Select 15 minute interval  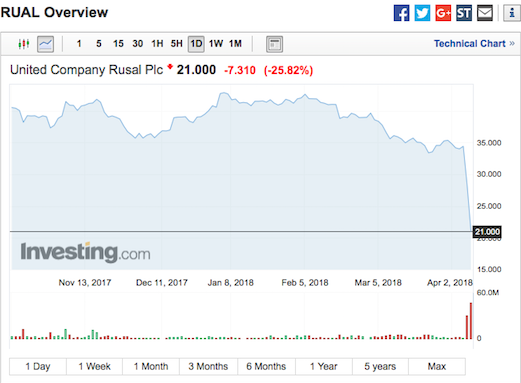118,44
